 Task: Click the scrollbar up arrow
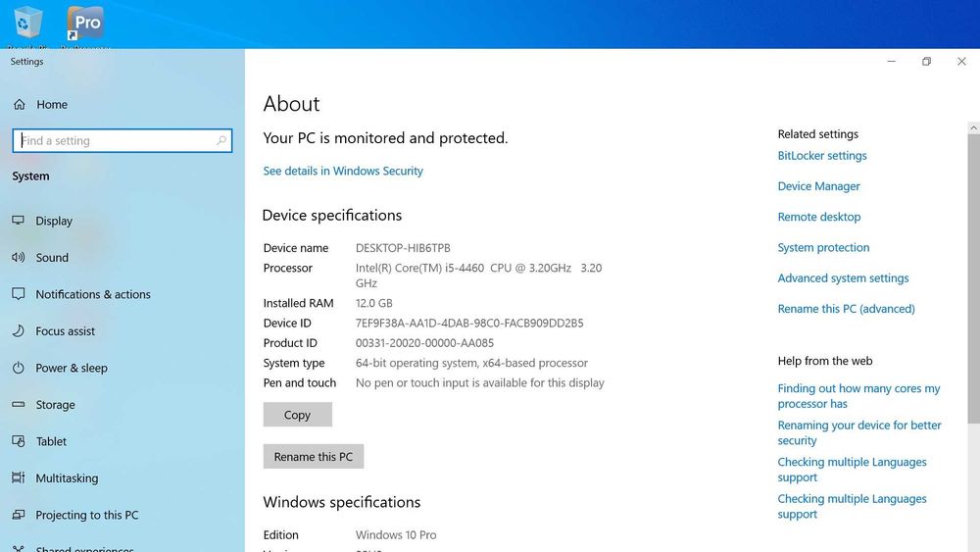(973, 127)
